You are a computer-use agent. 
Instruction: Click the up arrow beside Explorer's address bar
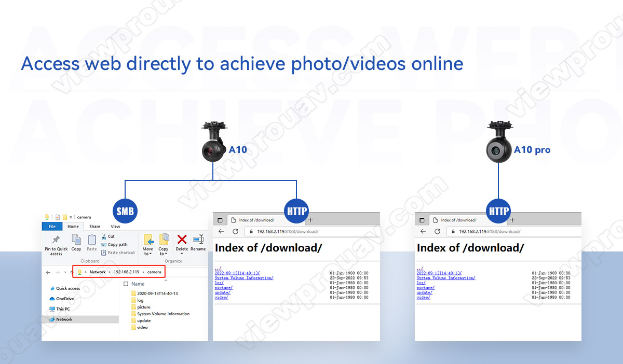point(71,272)
